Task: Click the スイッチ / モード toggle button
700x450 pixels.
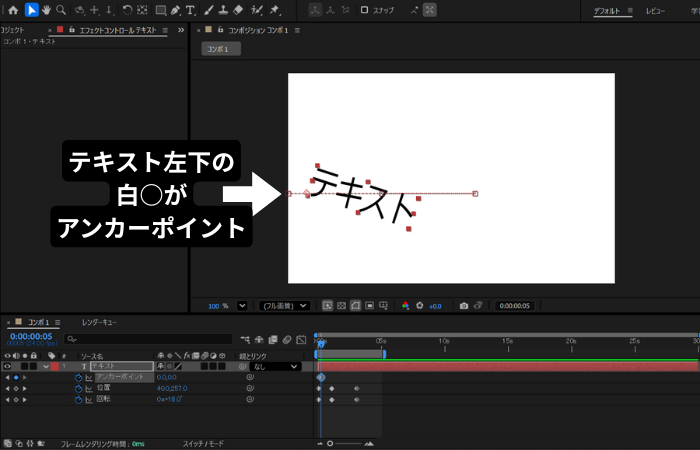Action: pyautogui.click(x=203, y=444)
